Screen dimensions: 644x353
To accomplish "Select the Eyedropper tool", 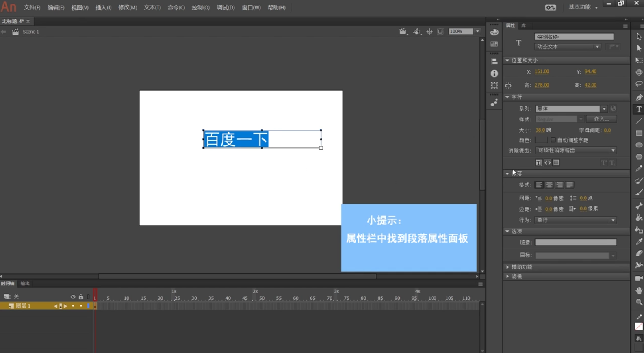I will pos(639,241).
